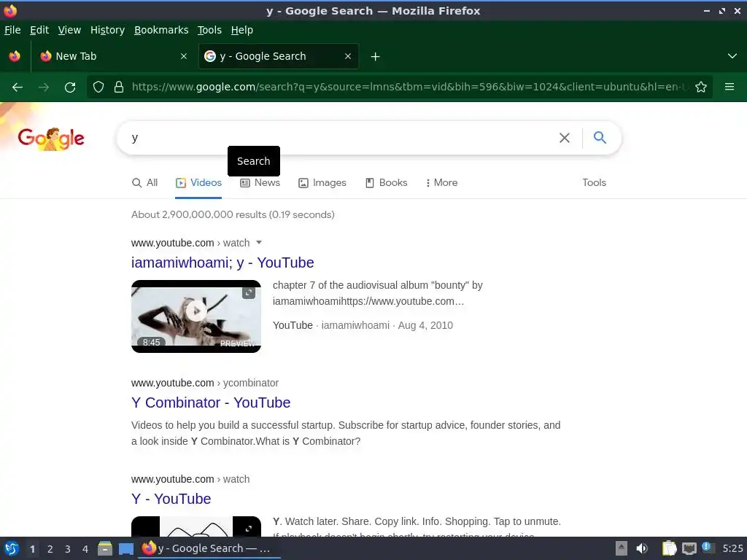747x560 pixels.
Task: Close the New Tab tab
Action: (x=184, y=56)
